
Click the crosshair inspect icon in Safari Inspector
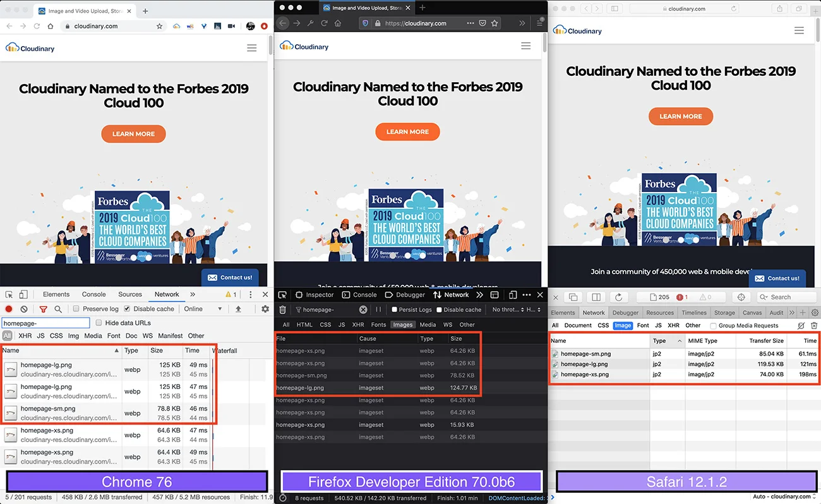[x=741, y=297]
